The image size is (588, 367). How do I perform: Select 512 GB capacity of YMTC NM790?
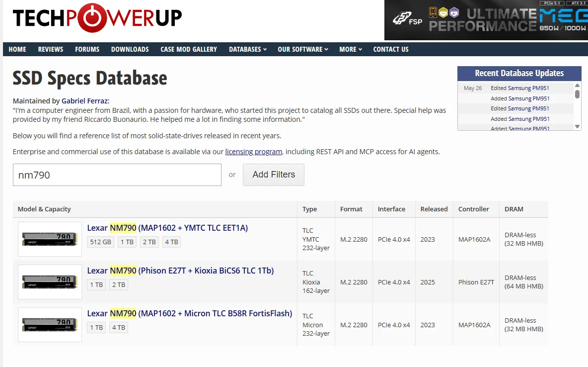100,242
